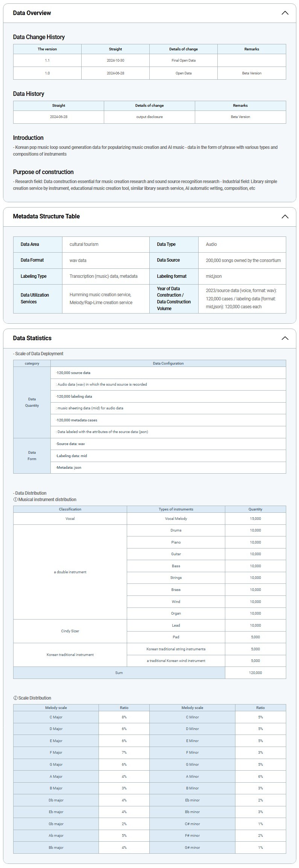Image resolution: width=299 pixels, height=868 pixels.
Task: Select the C Major scale cell
Action: point(56,717)
